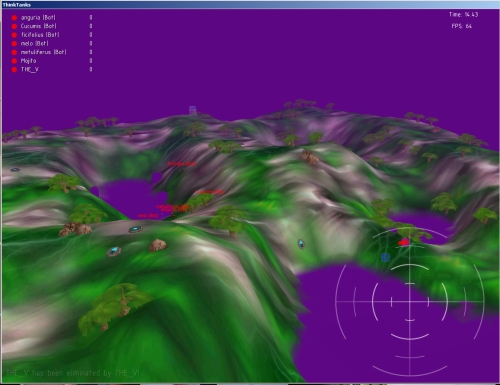This screenshot has width=500, height=385.
Task: Click the red team dot beside THE_V
Action: point(14,70)
